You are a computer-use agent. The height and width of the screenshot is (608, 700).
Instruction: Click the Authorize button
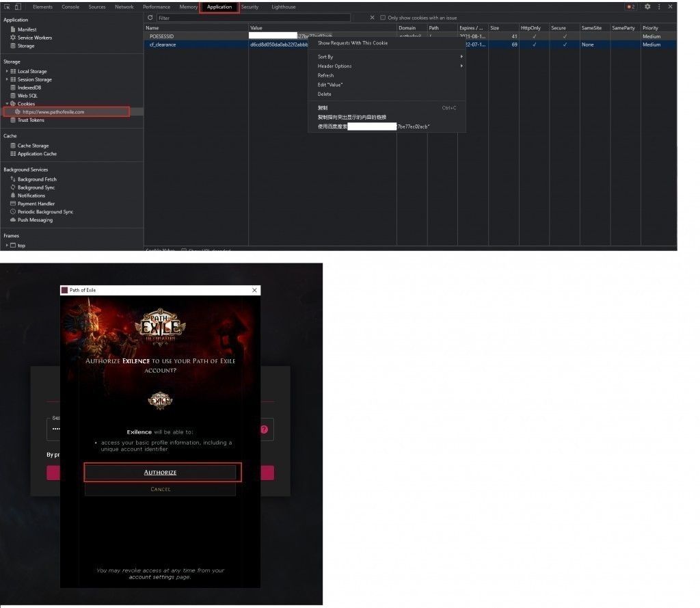(161, 473)
